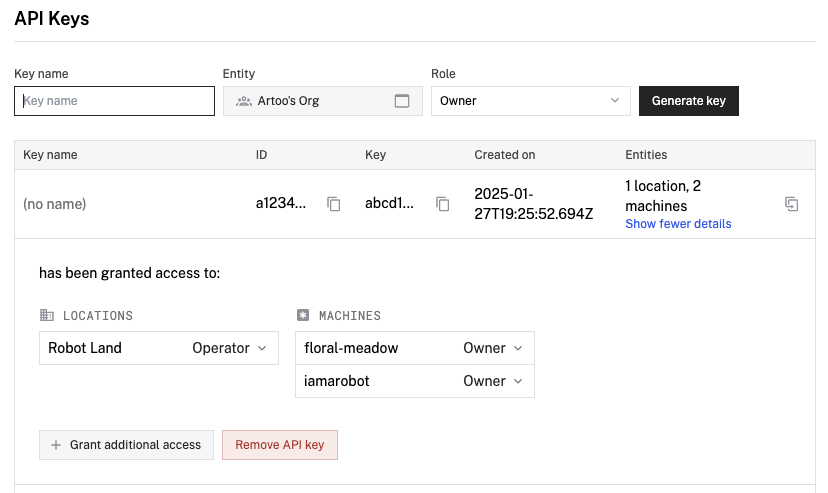Remove the API key

(280, 445)
